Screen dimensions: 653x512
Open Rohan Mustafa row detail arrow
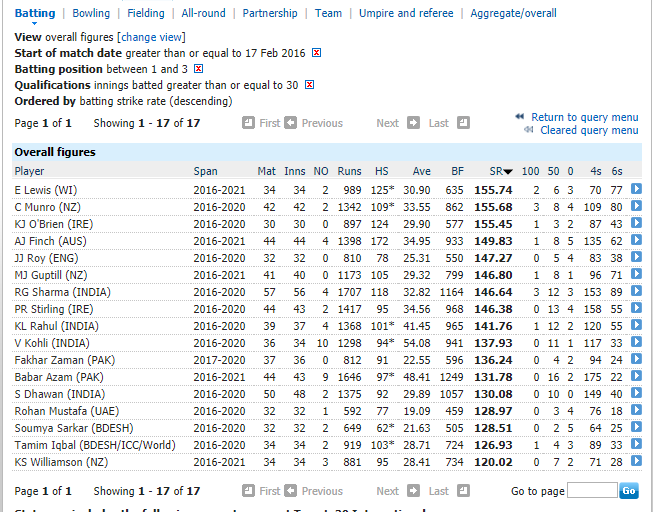(x=636, y=410)
